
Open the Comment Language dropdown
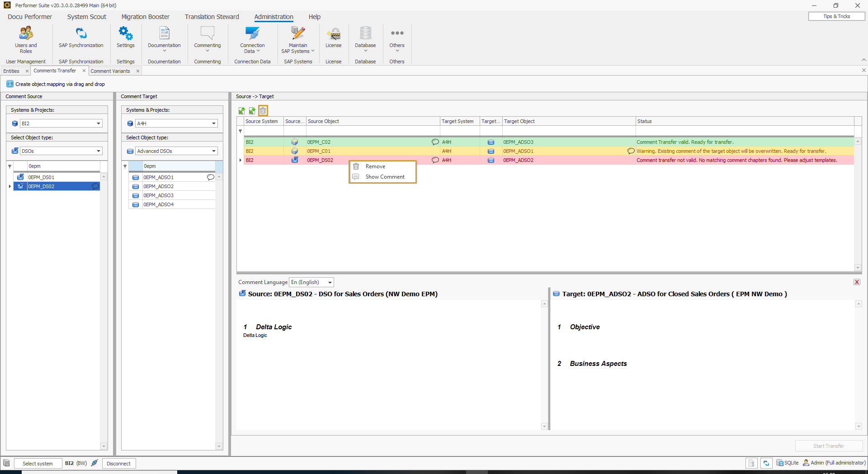[329, 282]
